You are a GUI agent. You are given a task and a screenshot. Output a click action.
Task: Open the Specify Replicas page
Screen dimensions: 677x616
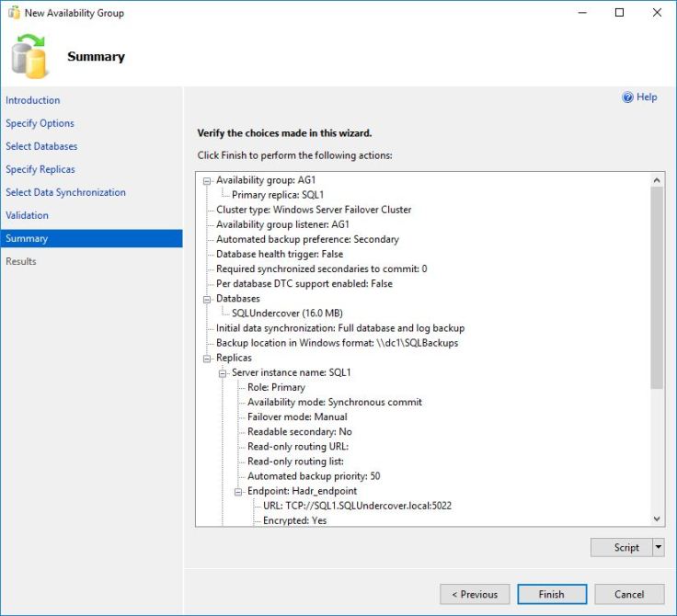(40, 169)
